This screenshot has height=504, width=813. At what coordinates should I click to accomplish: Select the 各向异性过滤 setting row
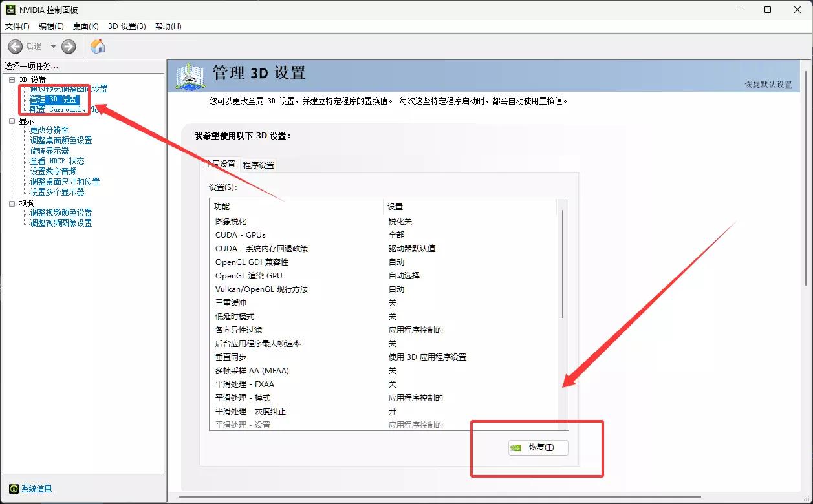(383, 330)
